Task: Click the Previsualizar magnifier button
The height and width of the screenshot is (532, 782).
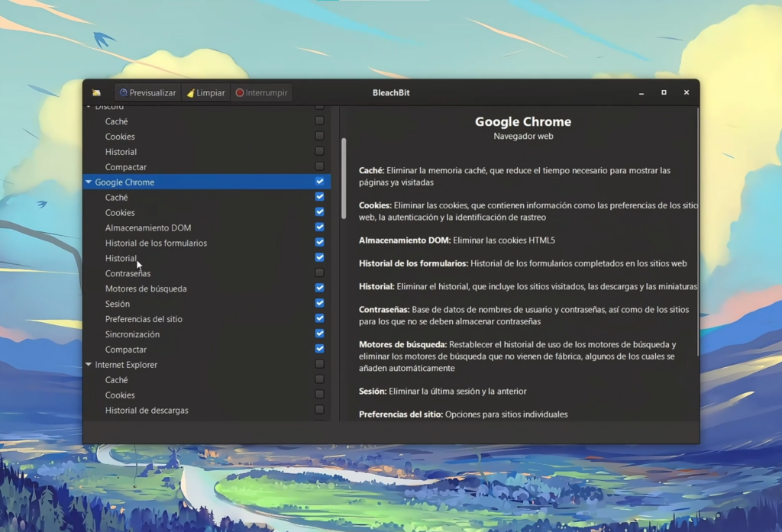Action: pyautogui.click(x=147, y=93)
